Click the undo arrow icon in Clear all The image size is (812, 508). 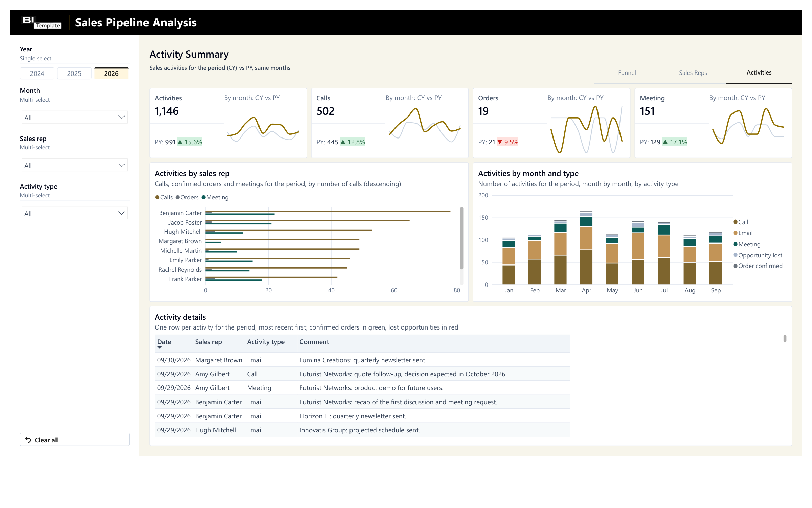pos(28,440)
